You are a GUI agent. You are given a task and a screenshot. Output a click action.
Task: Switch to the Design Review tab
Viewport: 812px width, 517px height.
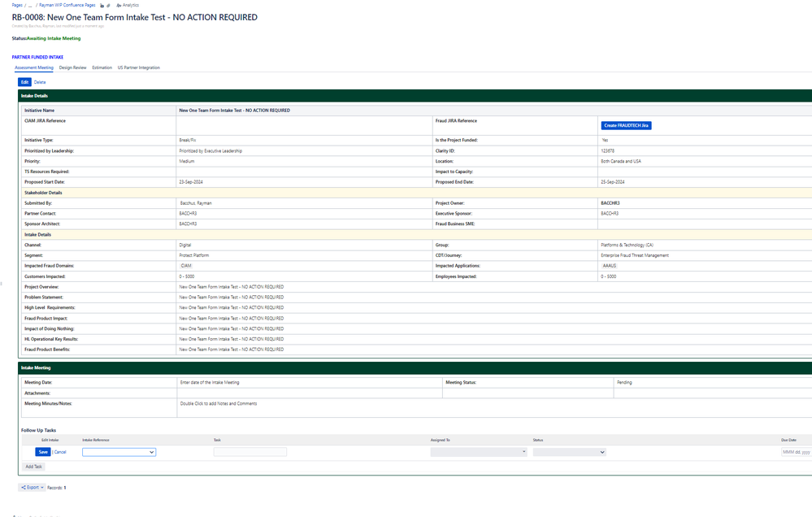click(72, 67)
